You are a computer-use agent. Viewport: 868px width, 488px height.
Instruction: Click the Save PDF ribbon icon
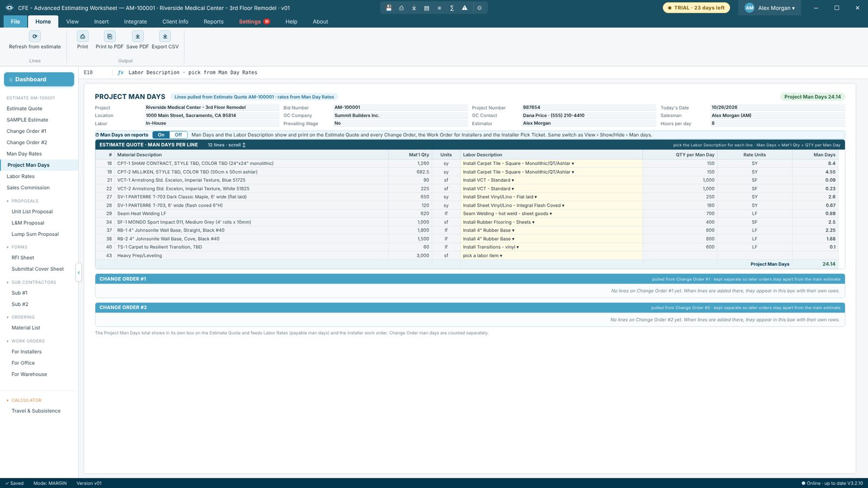coord(138,36)
